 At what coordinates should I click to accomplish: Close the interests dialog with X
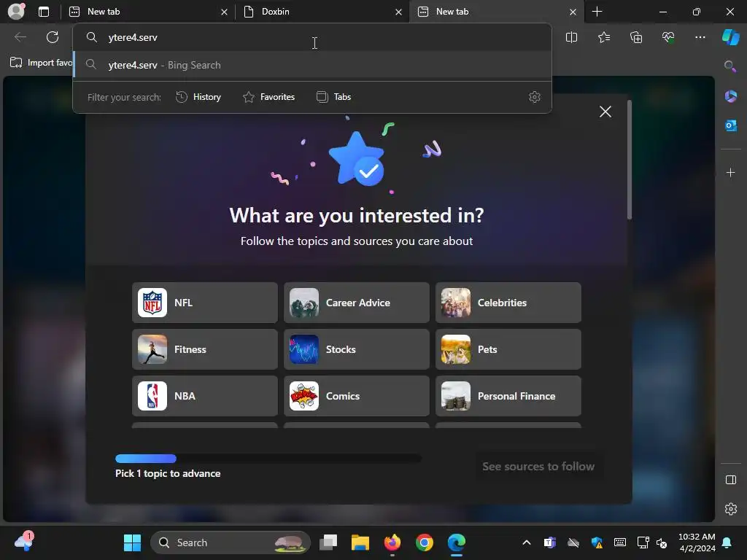coord(605,112)
